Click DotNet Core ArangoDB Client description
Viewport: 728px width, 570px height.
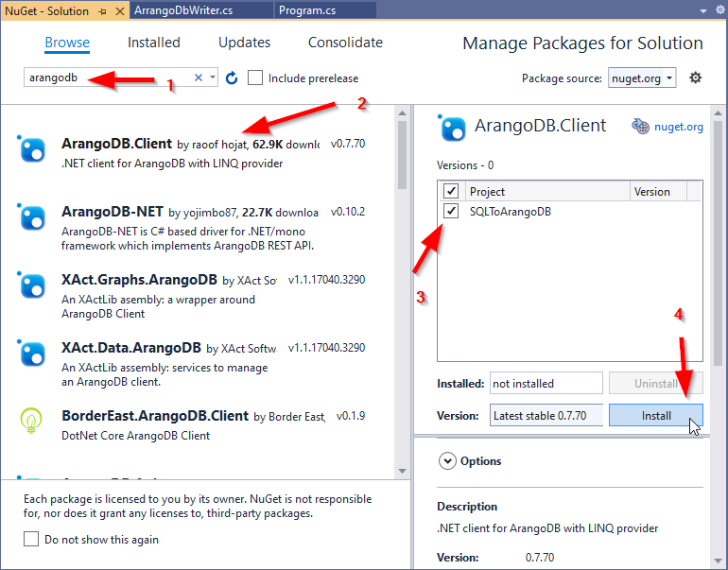pyautogui.click(x=135, y=436)
